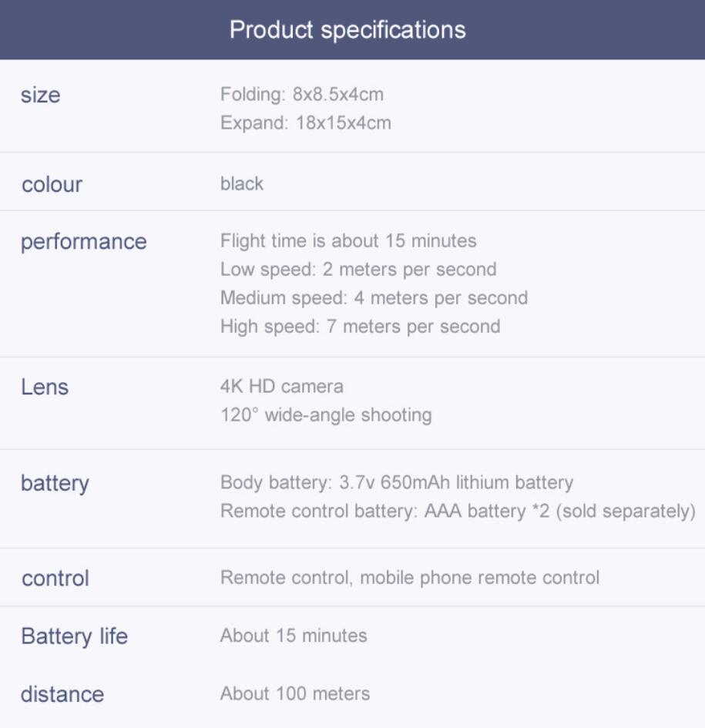705x728 pixels.
Task: Select the size row label
Action: click(x=40, y=96)
